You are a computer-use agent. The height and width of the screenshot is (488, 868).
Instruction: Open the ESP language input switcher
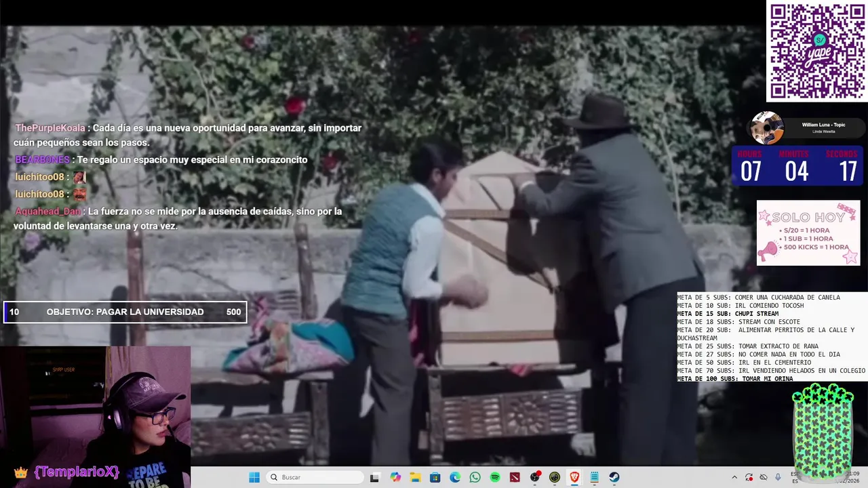(795, 478)
